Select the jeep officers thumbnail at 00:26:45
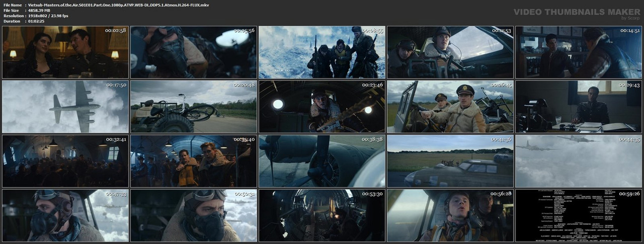Viewport: 644px width, 244px height. pos(450,107)
